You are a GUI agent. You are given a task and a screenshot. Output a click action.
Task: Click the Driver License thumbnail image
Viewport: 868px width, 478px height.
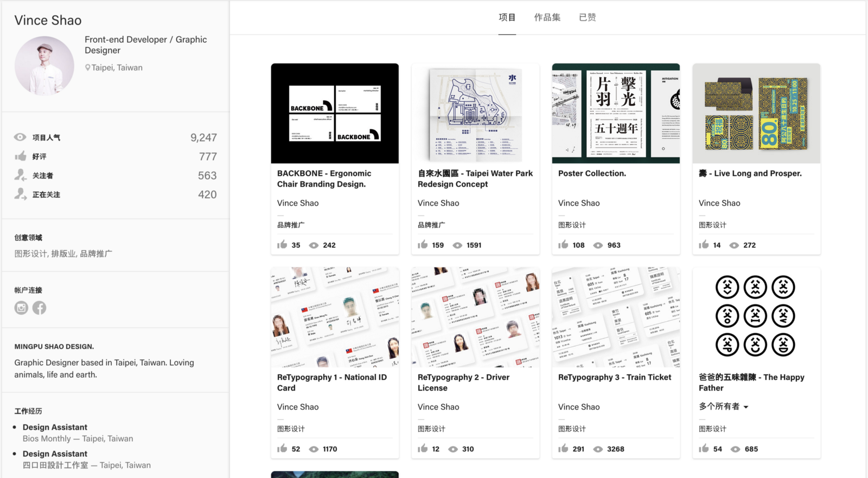(475, 317)
